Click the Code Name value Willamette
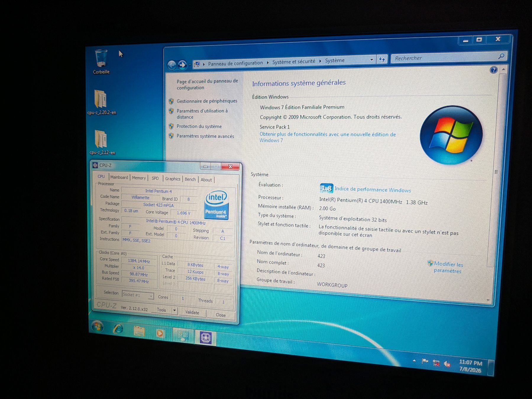The height and width of the screenshot is (399, 532). (x=140, y=197)
